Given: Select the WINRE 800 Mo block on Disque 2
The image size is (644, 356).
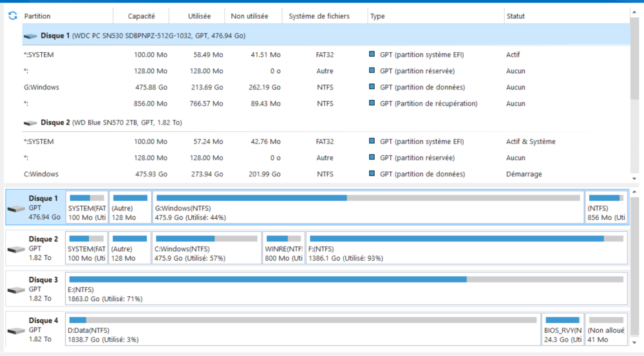Looking at the screenshot, I should (283, 248).
